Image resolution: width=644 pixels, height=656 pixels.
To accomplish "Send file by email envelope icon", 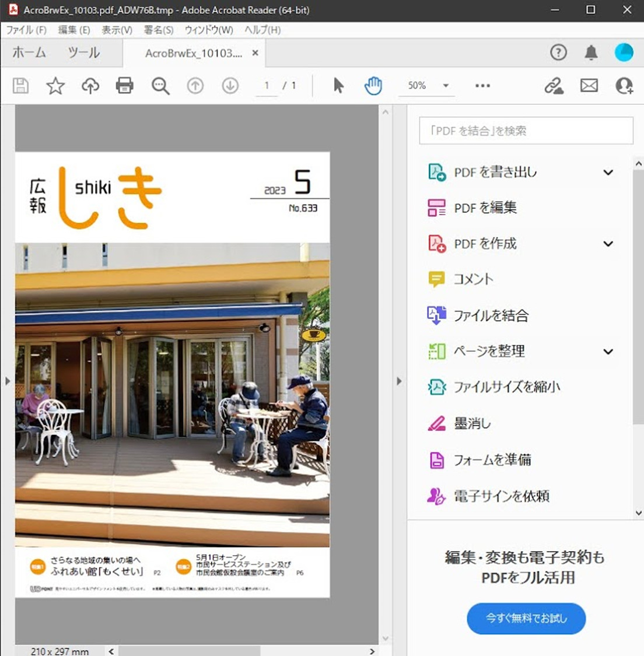I will tap(589, 86).
